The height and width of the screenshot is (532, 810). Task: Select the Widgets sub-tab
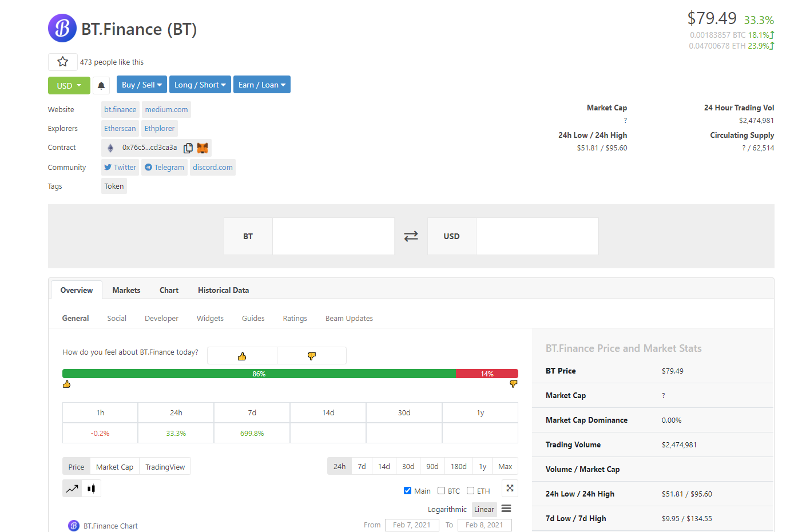[211, 318]
